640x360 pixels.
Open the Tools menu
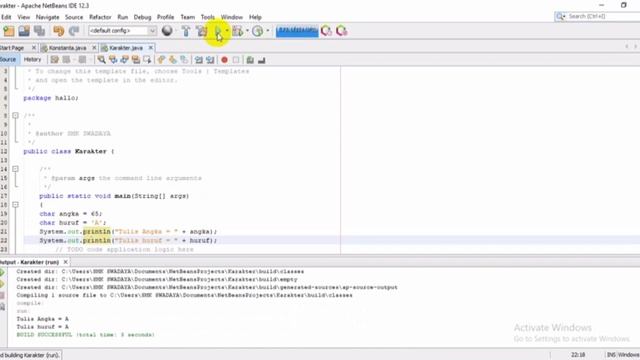coord(208,17)
